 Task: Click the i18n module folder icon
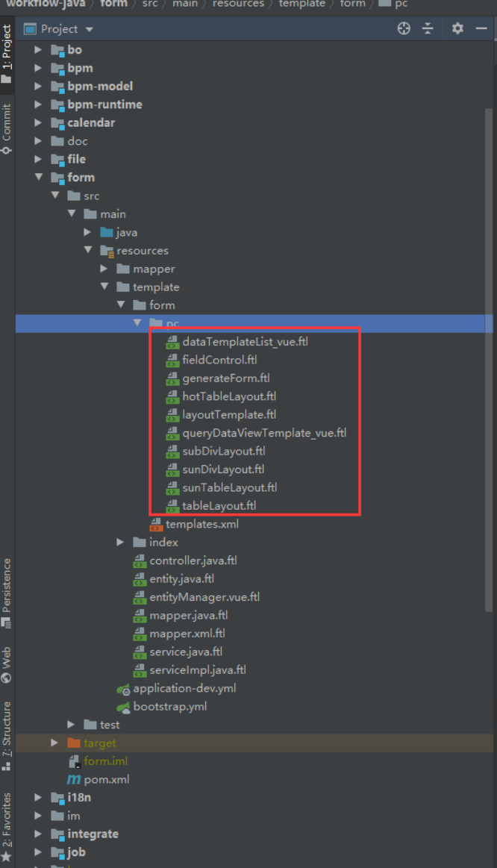(x=57, y=798)
